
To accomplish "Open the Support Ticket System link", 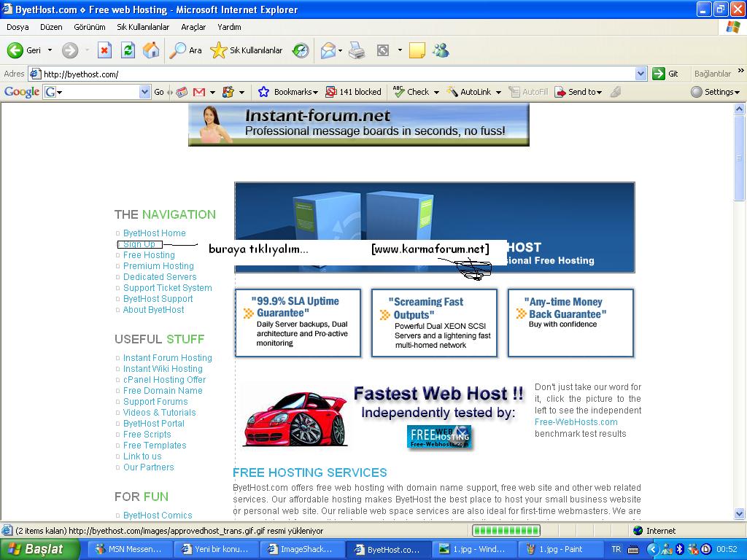I will pyautogui.click(x=168, y=287).
